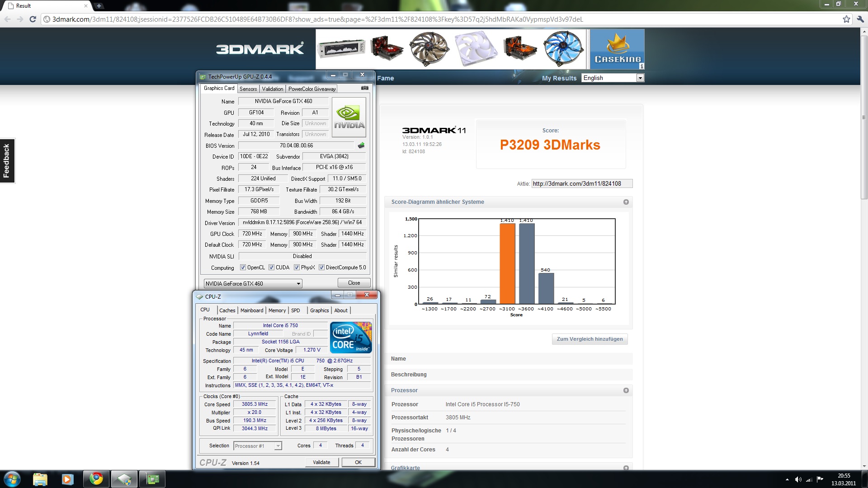Expand the Grafikkarte section

coord(626,468)
